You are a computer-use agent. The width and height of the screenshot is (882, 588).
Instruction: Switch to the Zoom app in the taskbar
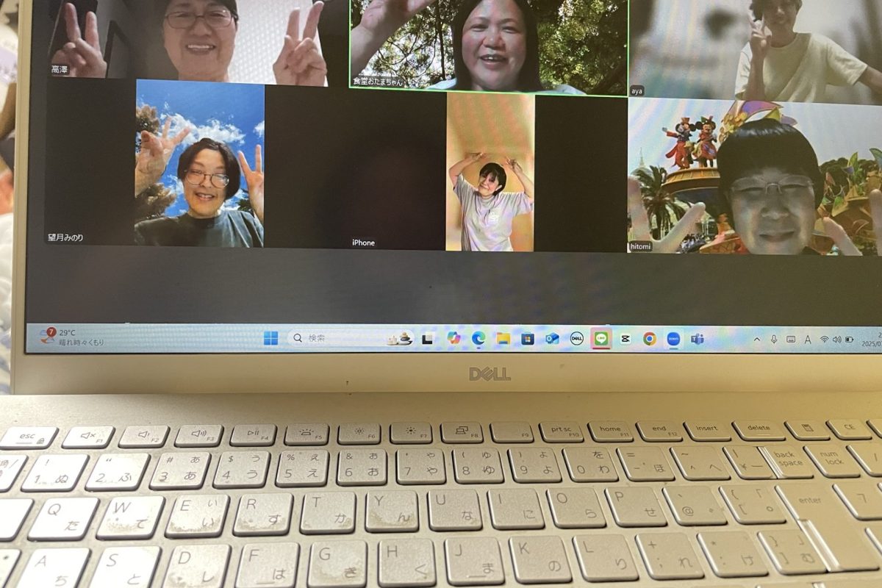coord(673,338)
